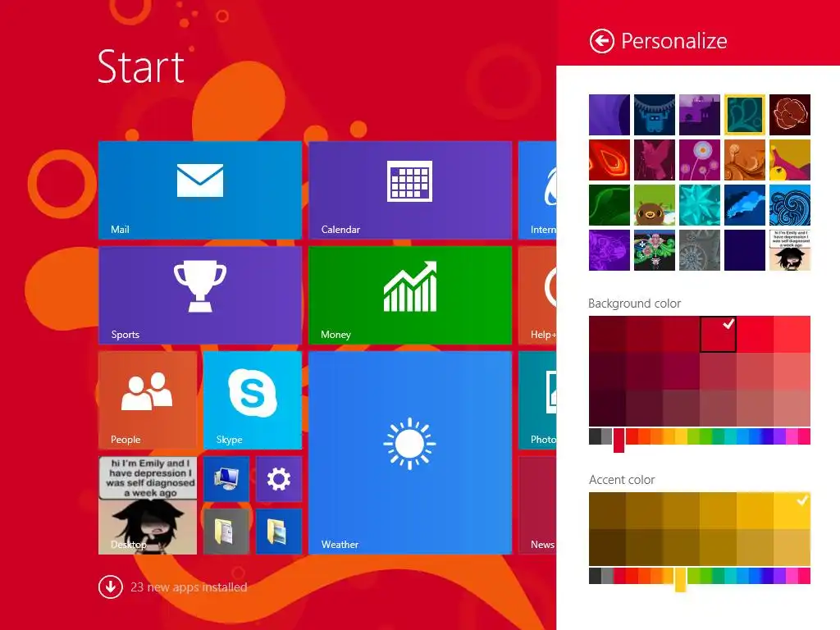Image resolution: width=840 pixels, height=630 pixels.
Task: Select blue on the Accent color hue strip
Action: pos(755,575)
